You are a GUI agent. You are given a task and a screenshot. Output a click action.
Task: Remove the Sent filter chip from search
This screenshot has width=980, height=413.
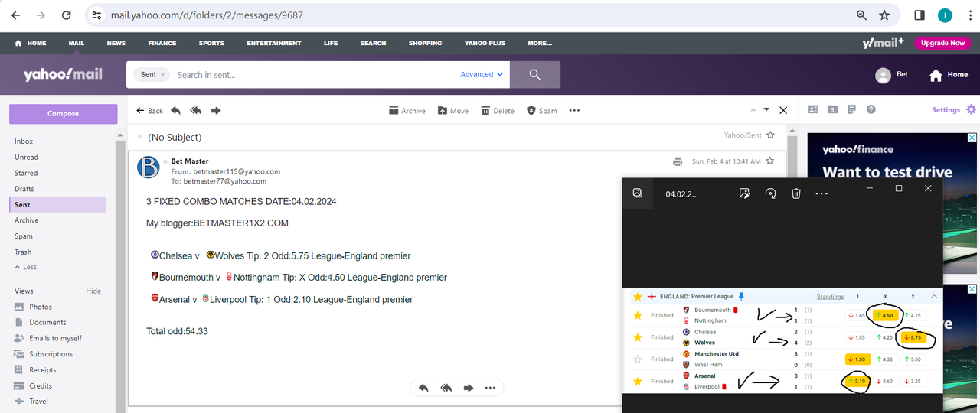click(162, 75)
